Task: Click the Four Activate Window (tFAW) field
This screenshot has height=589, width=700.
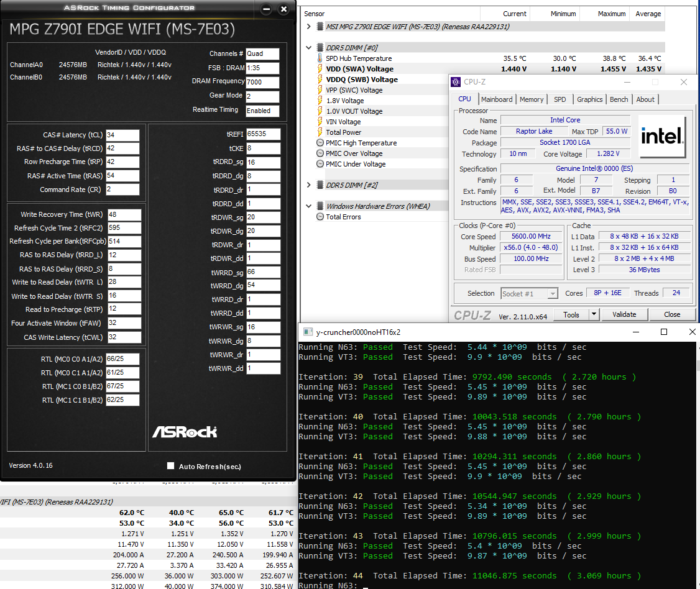Action: point(124,323)
